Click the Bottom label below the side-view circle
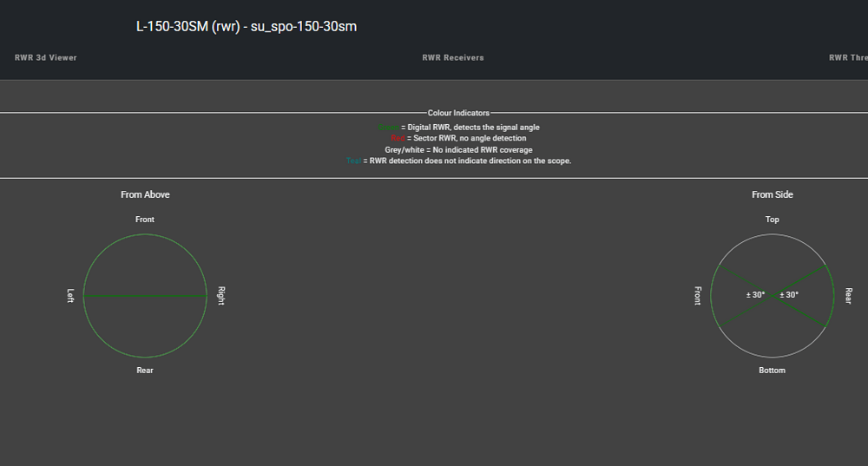 pos(772,371)
